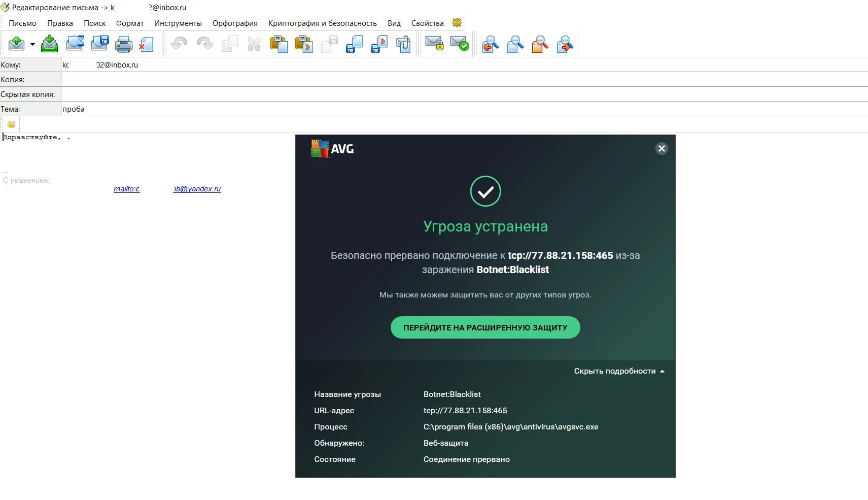The height and width of the screenshot is (500, 868).
Task: Click the save draft envelope with floppy icon
Action: click(x=100, y=44)
